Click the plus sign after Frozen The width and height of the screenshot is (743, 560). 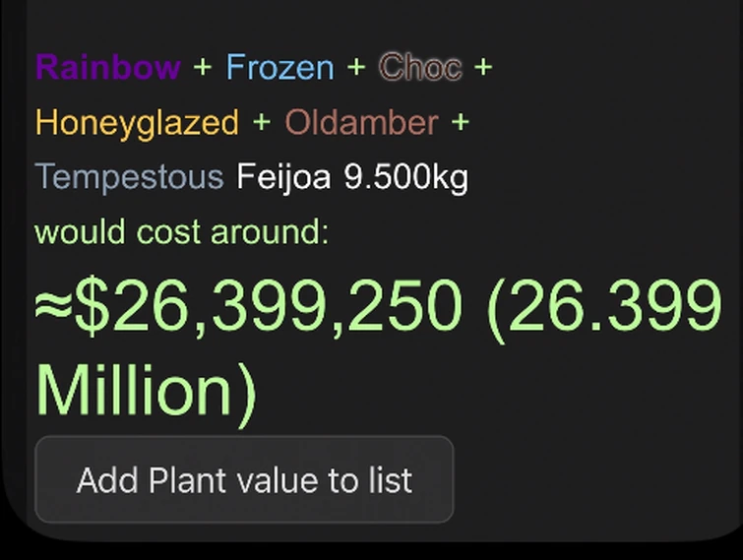tap(356, 68)
